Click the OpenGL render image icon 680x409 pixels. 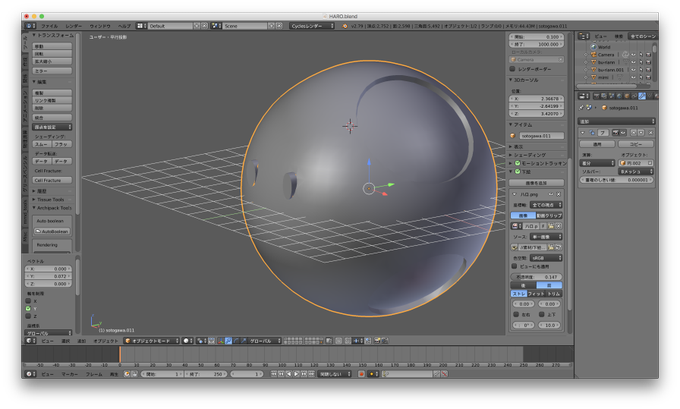[377, 341]
